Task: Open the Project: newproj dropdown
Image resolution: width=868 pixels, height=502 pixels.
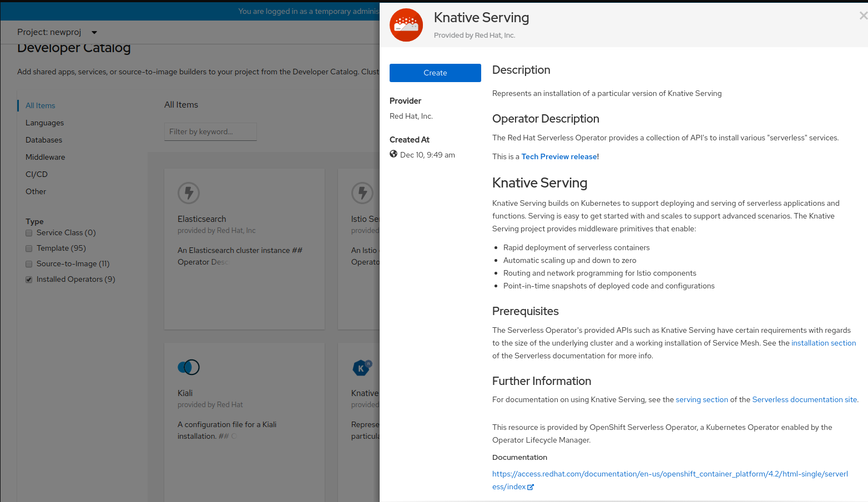Action: (x=57, y=32)
